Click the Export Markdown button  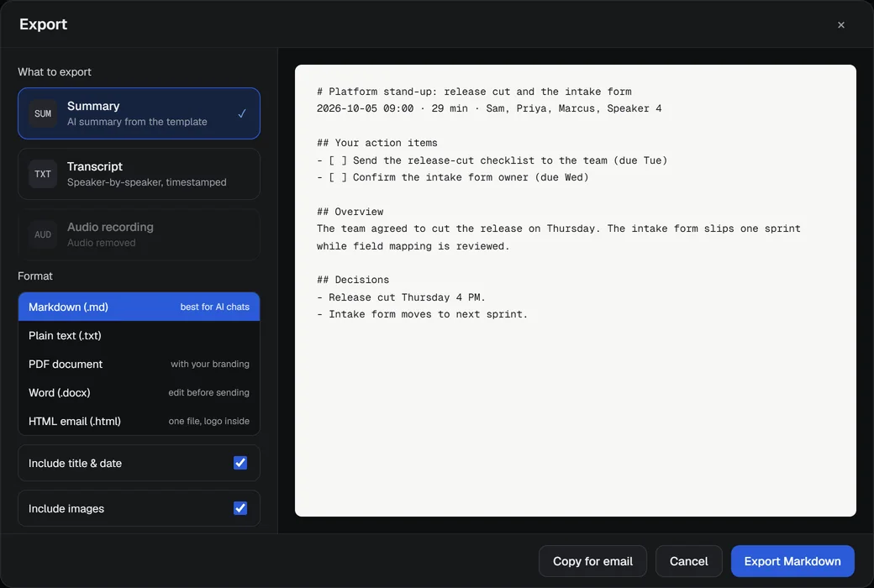(792, 561)
